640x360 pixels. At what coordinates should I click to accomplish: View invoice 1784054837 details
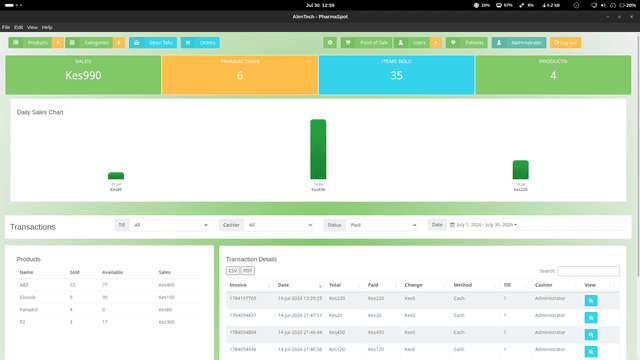pos(591,318)
